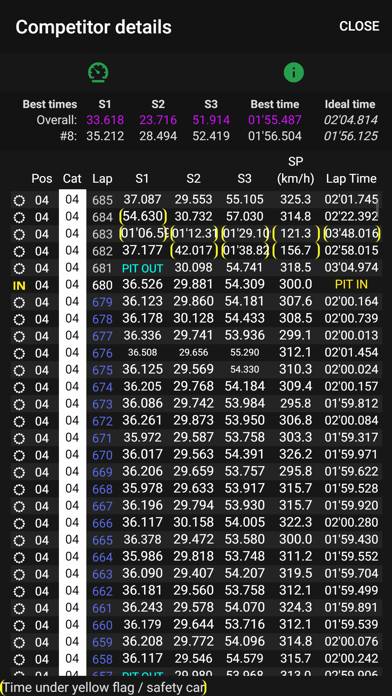Viewport: 392px width, 696px height.
Task: Click the status circle icon on lap 665 row
Action: pyautogui.click(x=19, y=541)
